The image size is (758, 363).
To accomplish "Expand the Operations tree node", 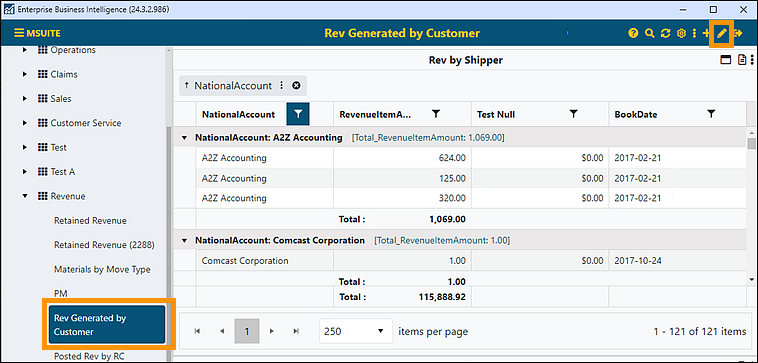I will [25, 50].
